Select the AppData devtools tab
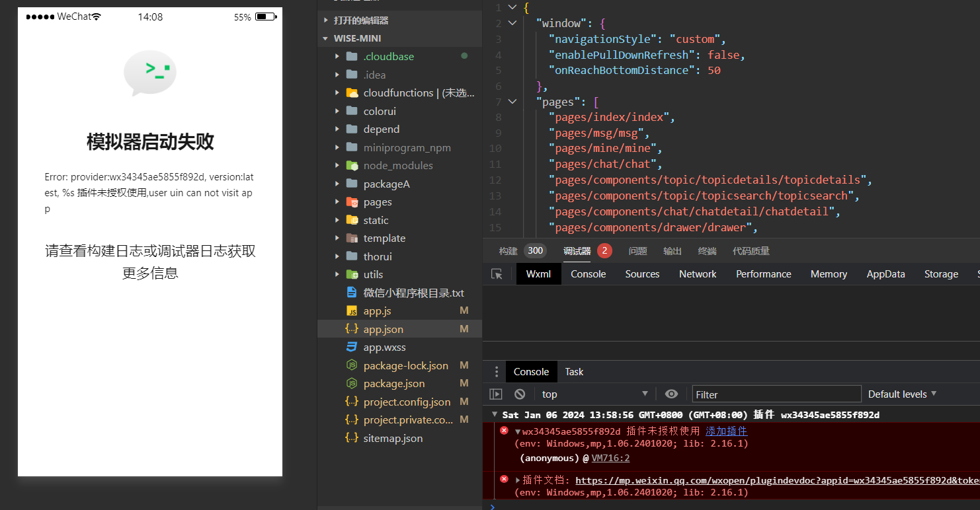The width and height of the screenshot is (980, 510). (x=885, y=274)
